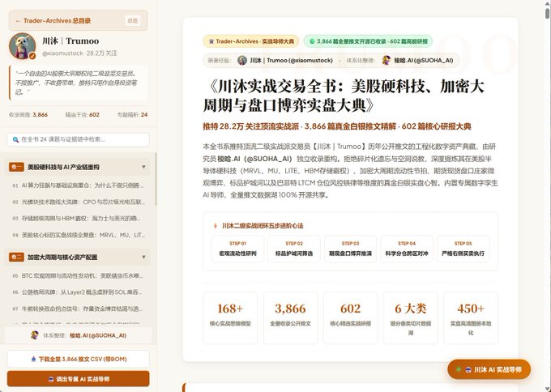Click the download icon on CSV button

coord(33,359)
